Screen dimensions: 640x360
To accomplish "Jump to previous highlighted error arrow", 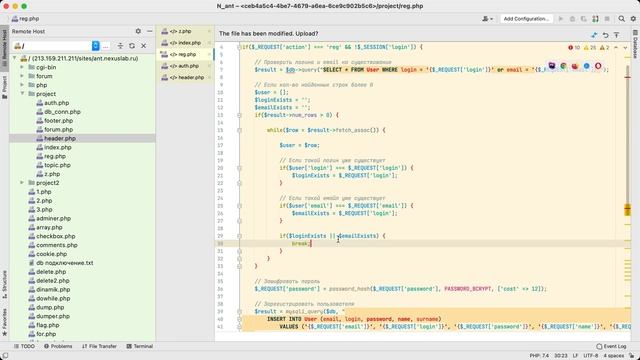I will tap(616, 48).
